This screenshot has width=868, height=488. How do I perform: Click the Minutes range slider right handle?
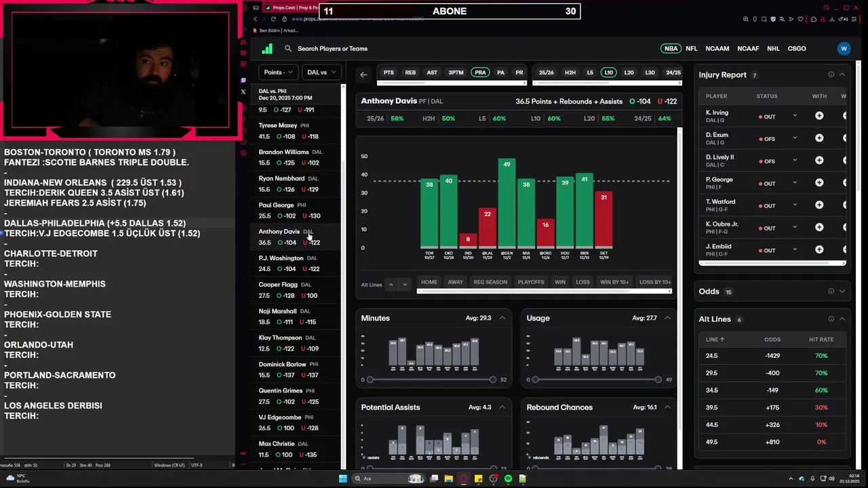[493, 380]
